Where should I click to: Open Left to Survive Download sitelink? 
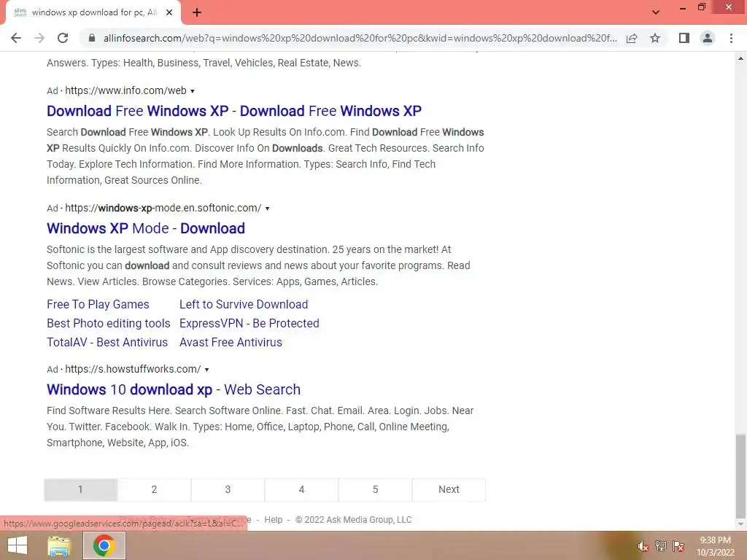tap(244, 304)
